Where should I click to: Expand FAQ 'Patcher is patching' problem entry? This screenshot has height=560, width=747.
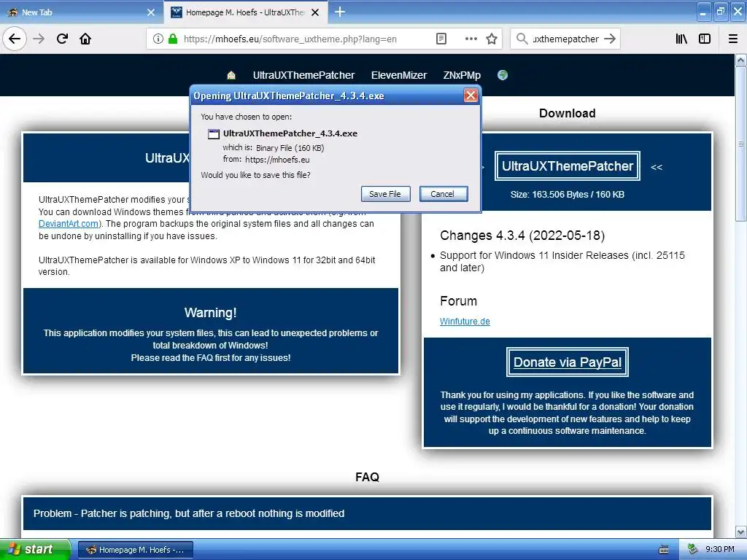(367, 513)
